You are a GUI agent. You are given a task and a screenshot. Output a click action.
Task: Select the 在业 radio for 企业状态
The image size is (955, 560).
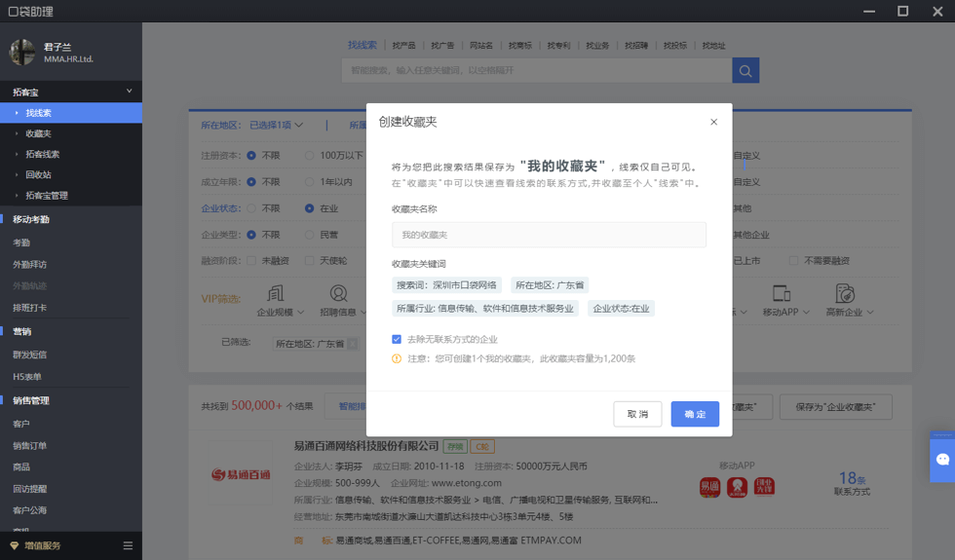[x=309, y=208]
